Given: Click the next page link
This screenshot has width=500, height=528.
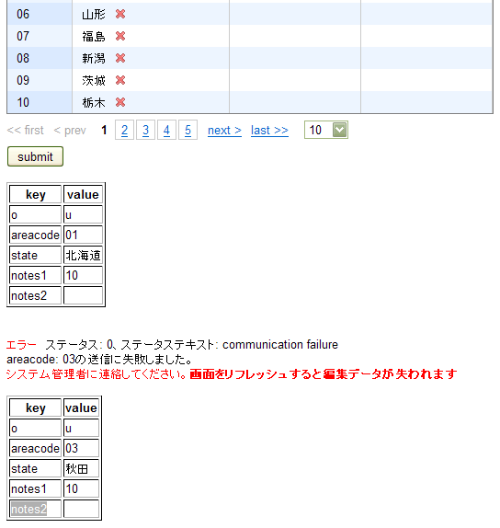Looking at the screenshot, I should pos(225,130).
